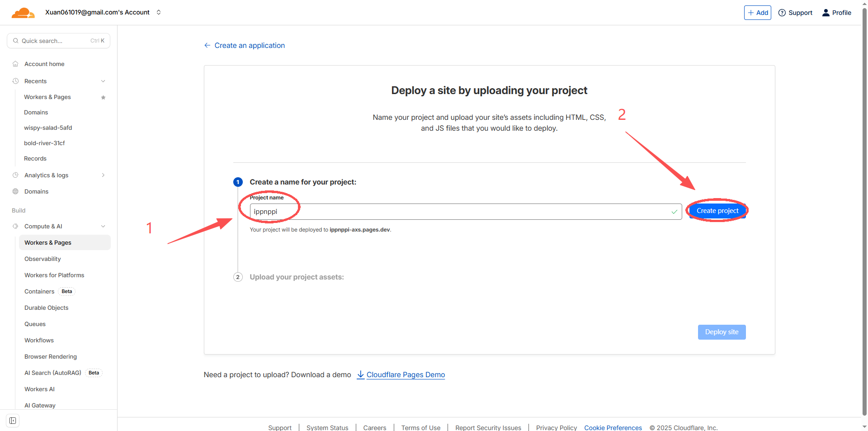
Task: Open footer Terms of Use link
Action: click(421, 427)
